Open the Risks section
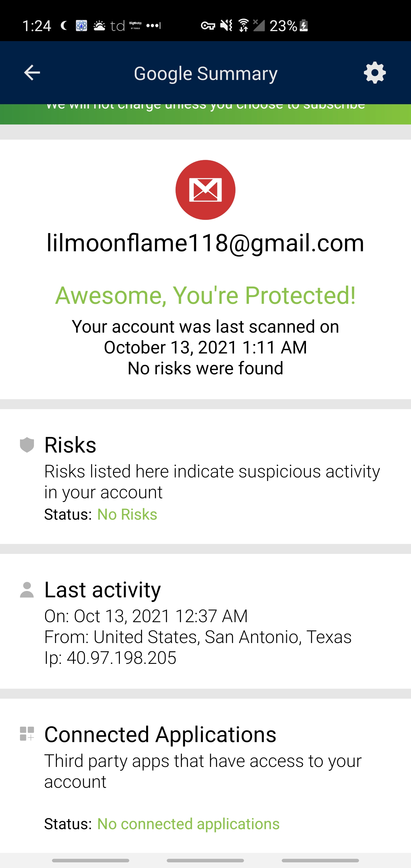Image resolution: width=411 pixels, height=868 pixels. coord(70,445)
